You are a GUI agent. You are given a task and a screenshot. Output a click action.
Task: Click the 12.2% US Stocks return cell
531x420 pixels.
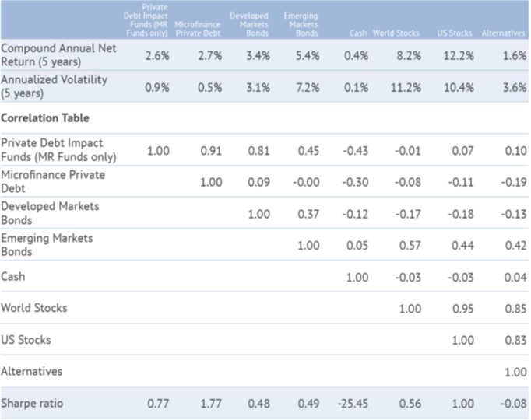[x=458, y=55]
